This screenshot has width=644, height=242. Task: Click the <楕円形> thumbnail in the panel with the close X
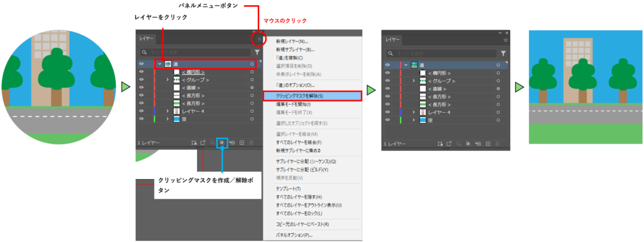(x=423, y=73)
